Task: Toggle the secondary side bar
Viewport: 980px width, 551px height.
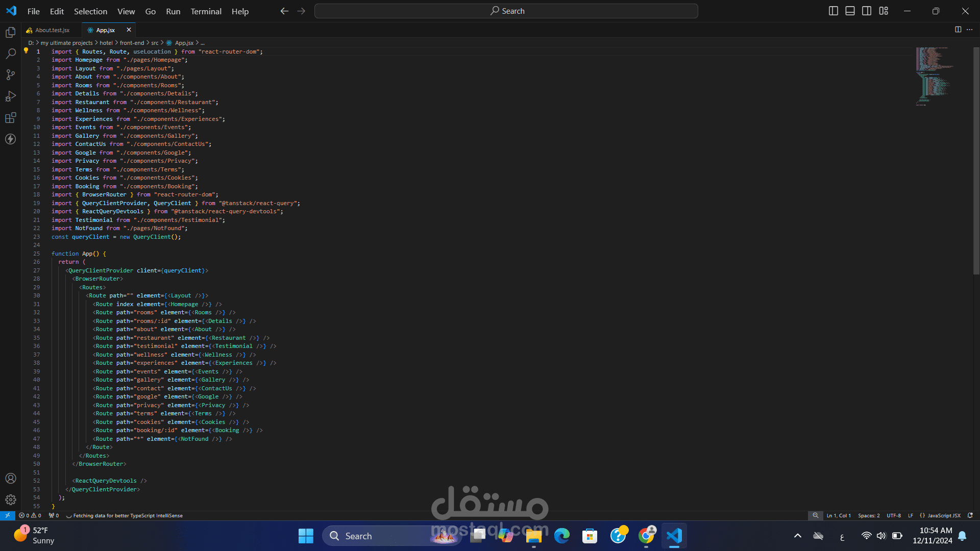Action: (867, 11)
